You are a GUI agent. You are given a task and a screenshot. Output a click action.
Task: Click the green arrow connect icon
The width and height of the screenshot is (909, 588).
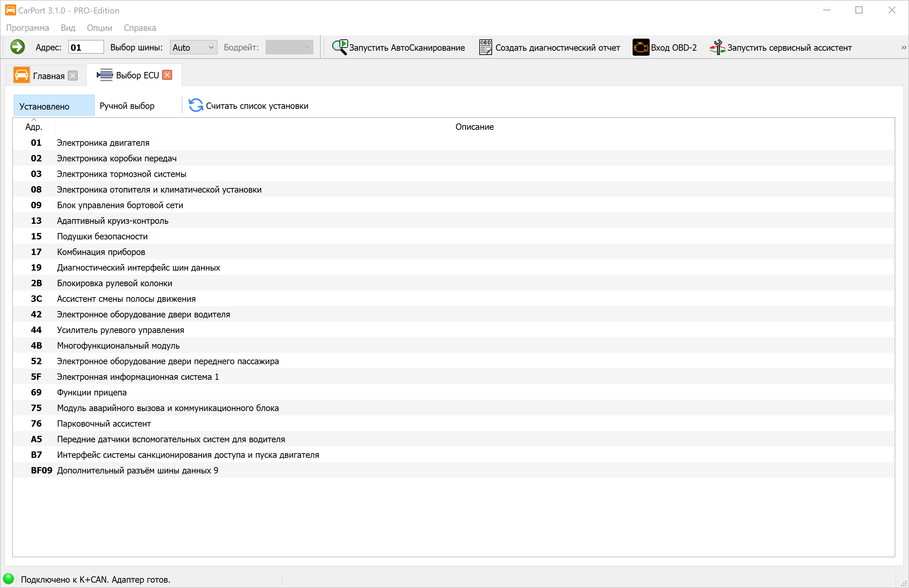pos(18,48)
